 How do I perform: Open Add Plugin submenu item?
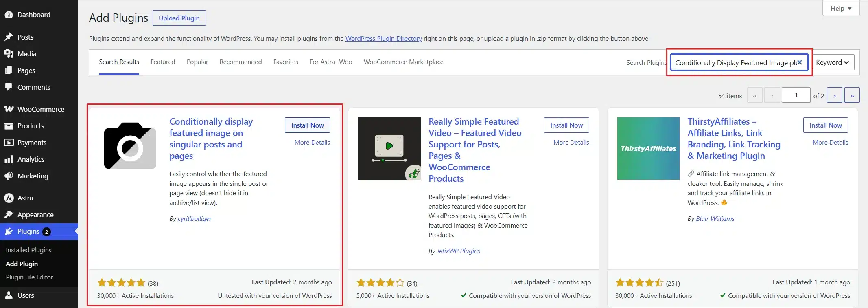(x=22, y=264)
